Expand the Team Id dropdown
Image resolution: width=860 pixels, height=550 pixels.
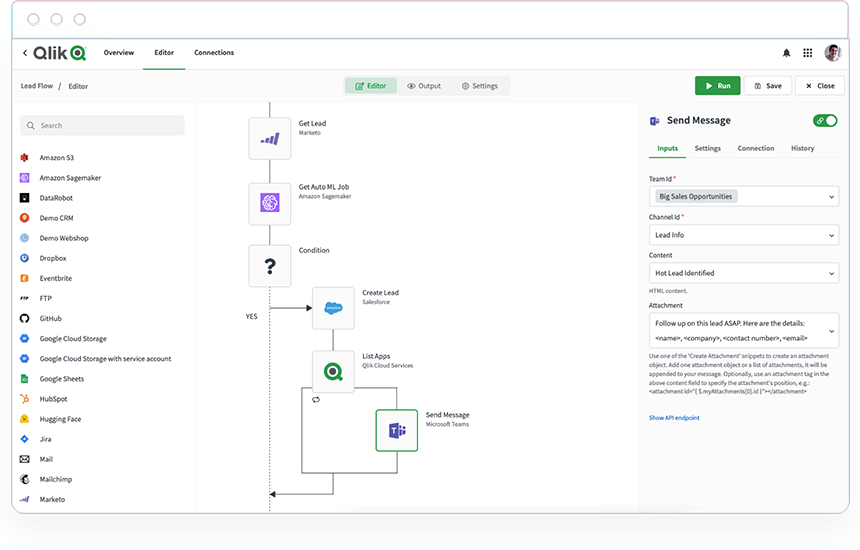(x=832, y=197)
